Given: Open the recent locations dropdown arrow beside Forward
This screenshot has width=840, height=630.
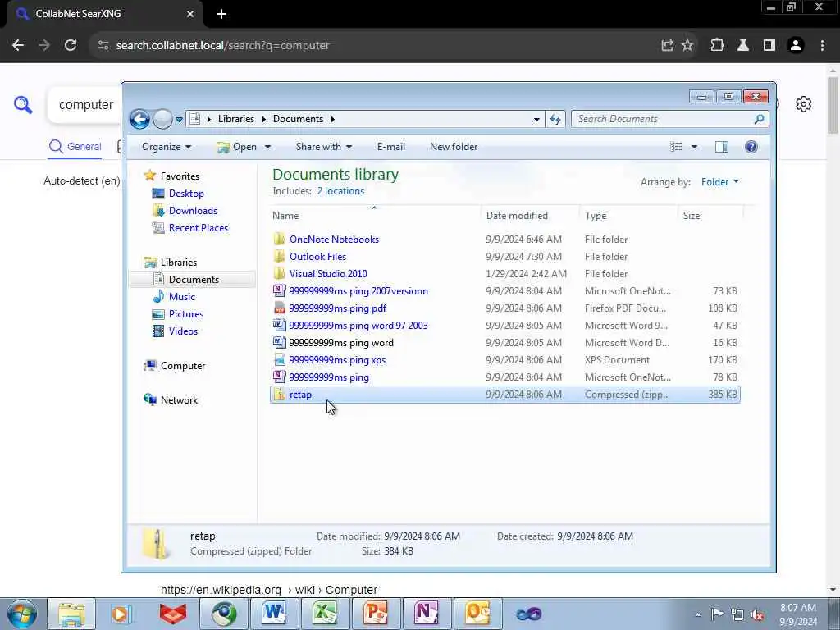Looking at the screenshot, I should (x=179, y=120).
